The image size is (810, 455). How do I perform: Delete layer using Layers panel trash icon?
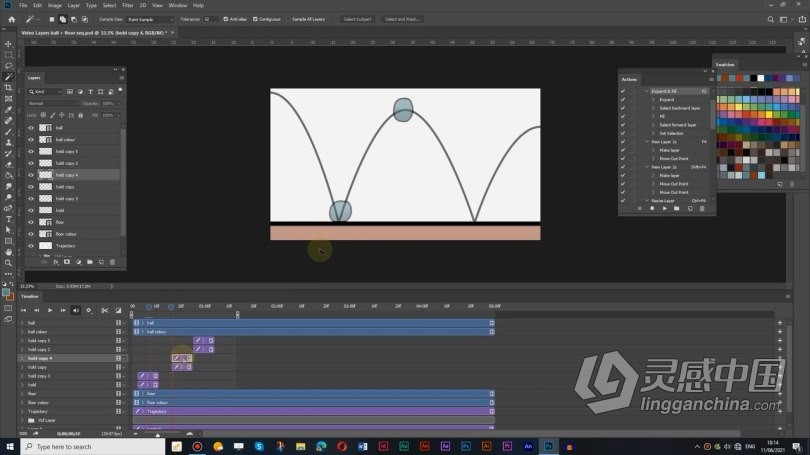pyautogui.click(x=112, y=262)
